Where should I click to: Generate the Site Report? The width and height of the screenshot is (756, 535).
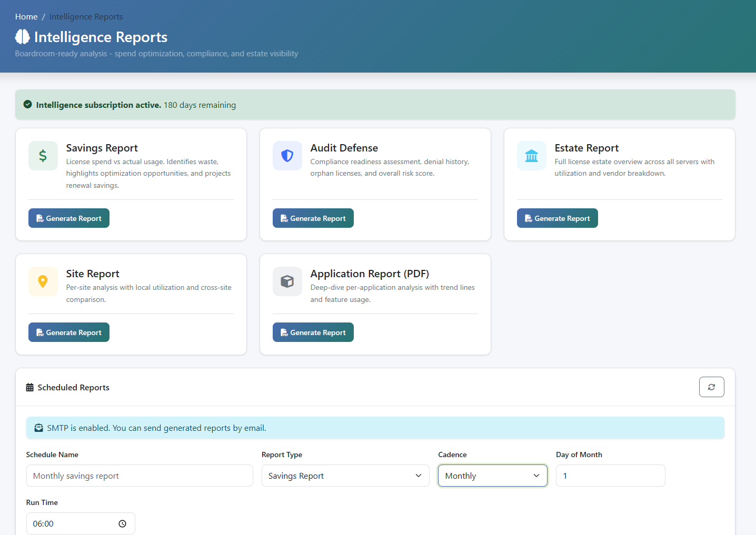68,332
